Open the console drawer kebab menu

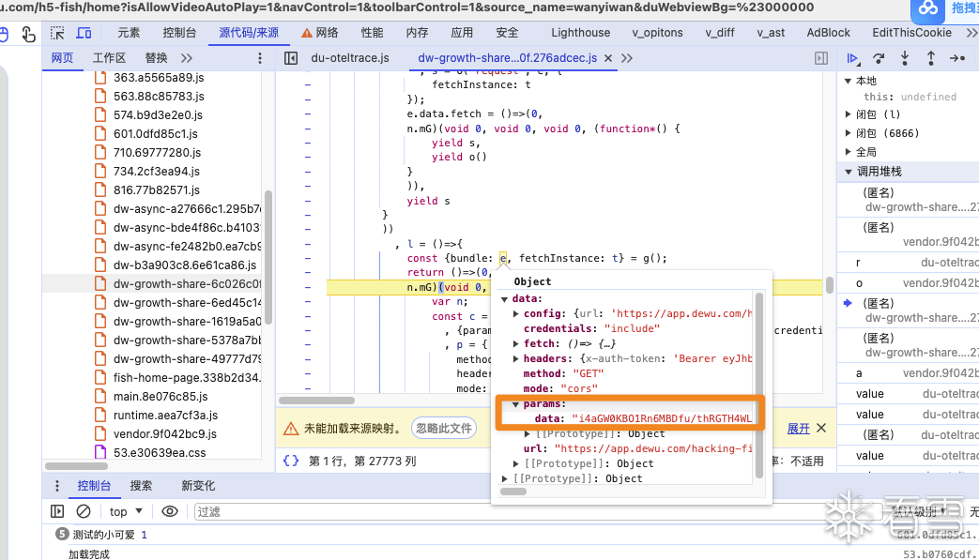pos(57,486)
